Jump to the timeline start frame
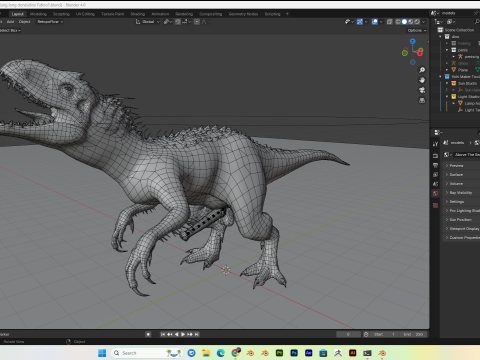The width and height of the screenshot is (480, 360). point(163,334)
